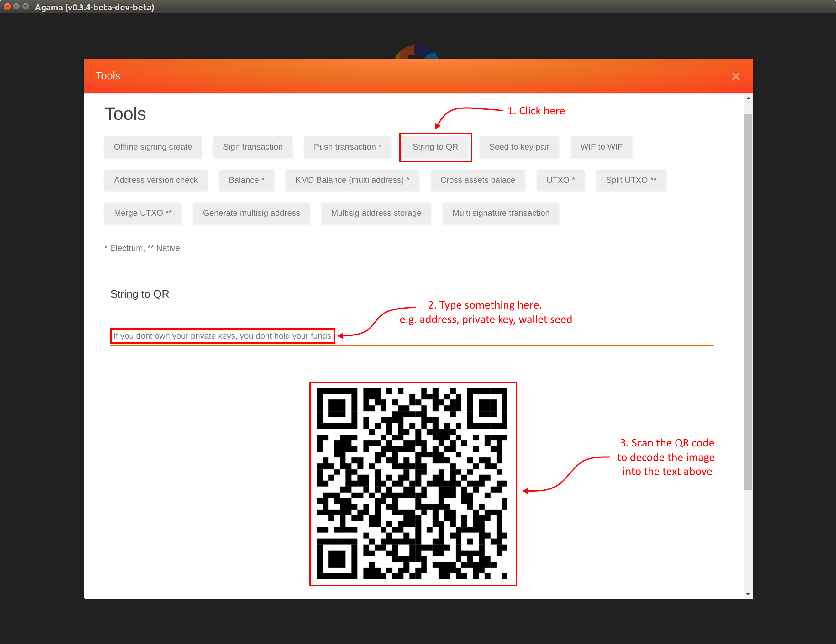Select the Sign transaction tool
Image resolution: width=836 pixels, height=644 pixels.
pyautogui.click(x=253, y=147)
